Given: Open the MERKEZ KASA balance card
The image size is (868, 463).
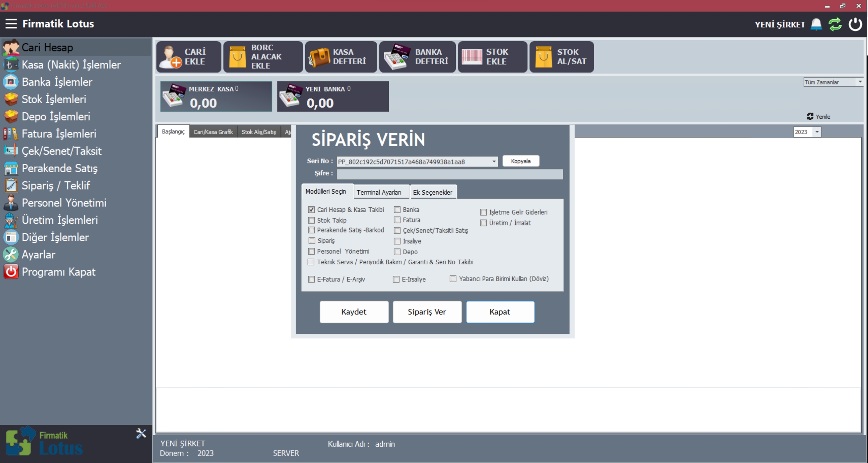Looking at the screenshot, I should click(216, 96).
